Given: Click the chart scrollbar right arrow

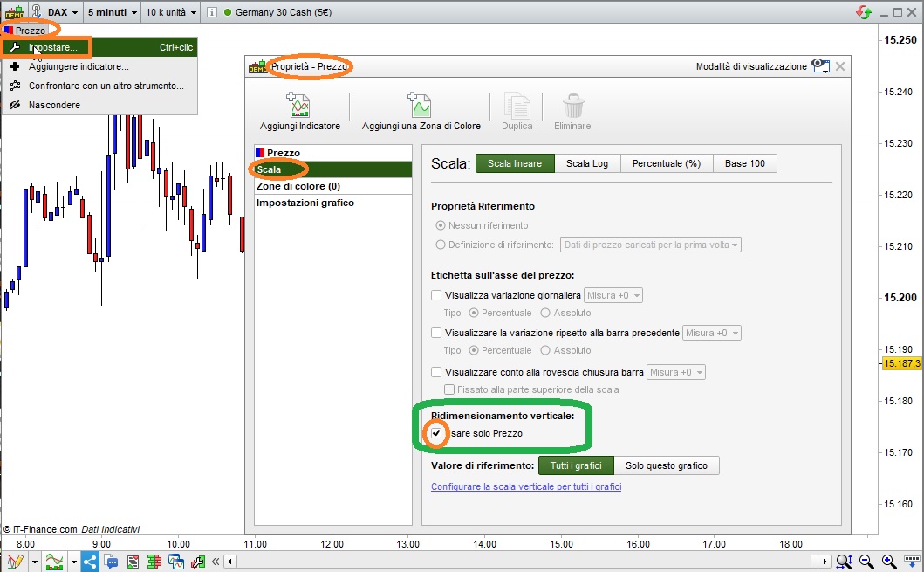Looking at the screenshot, I should (825, 562).
